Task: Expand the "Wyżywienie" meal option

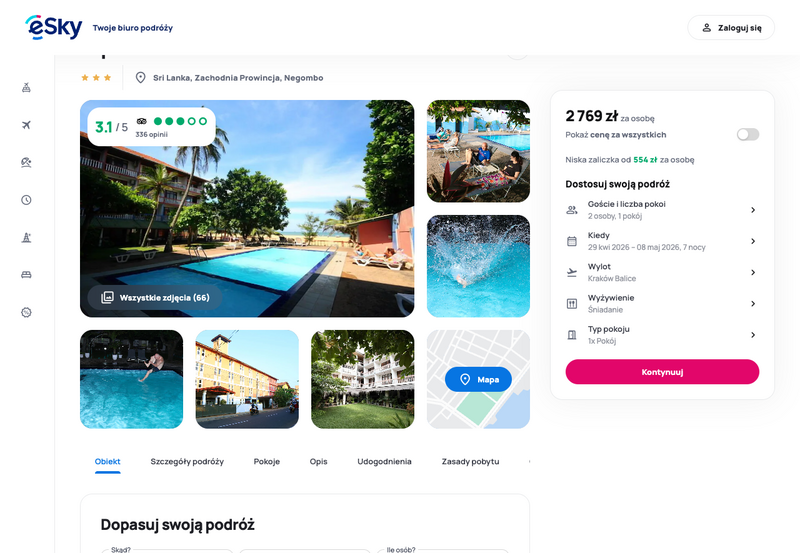Action: pos(662,304)
